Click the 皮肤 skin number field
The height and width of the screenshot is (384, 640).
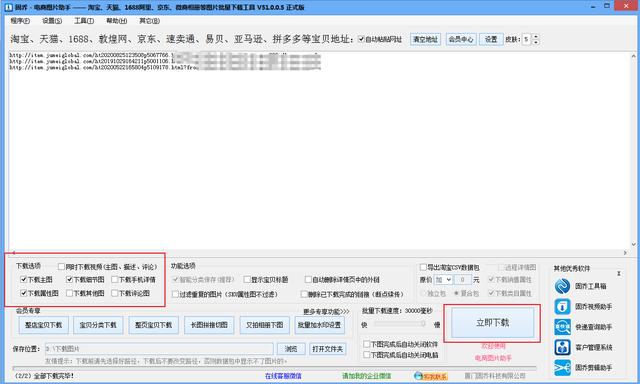click(x=527, y=39)
